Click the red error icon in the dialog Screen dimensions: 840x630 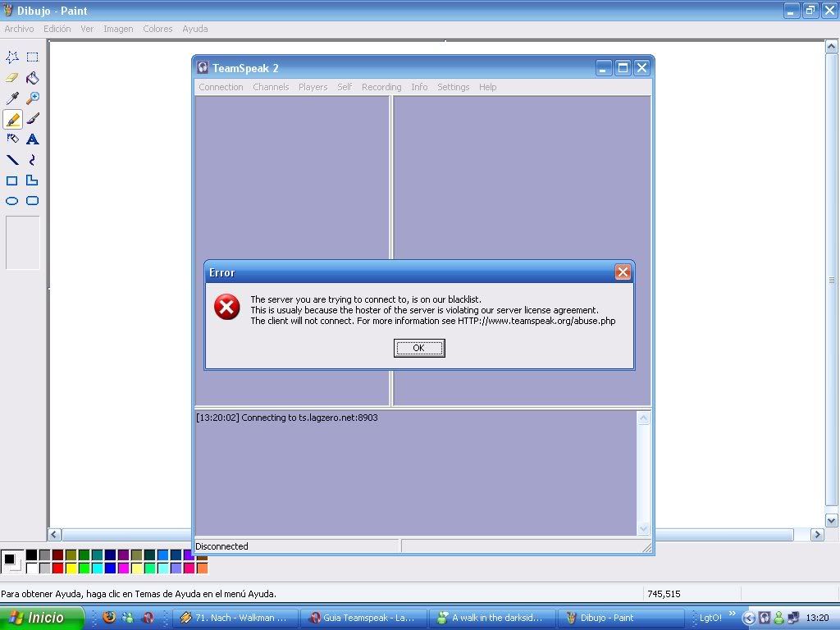click(226, 307)
